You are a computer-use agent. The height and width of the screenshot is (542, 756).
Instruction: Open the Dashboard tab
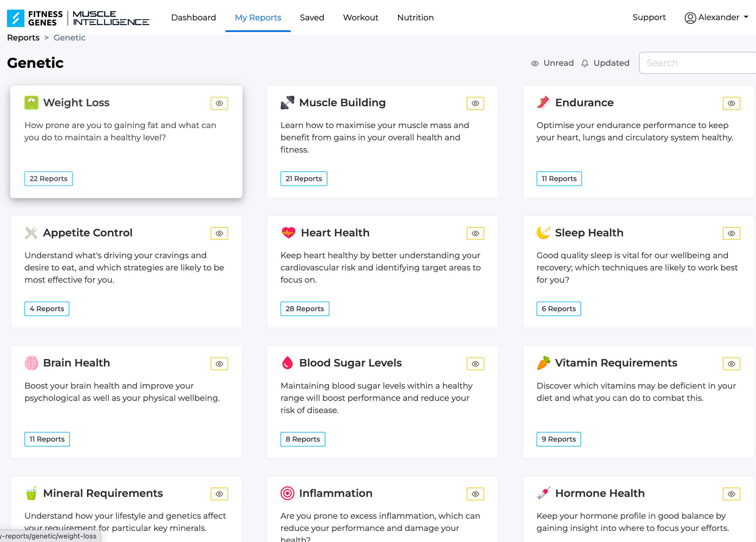pos(193,17)
